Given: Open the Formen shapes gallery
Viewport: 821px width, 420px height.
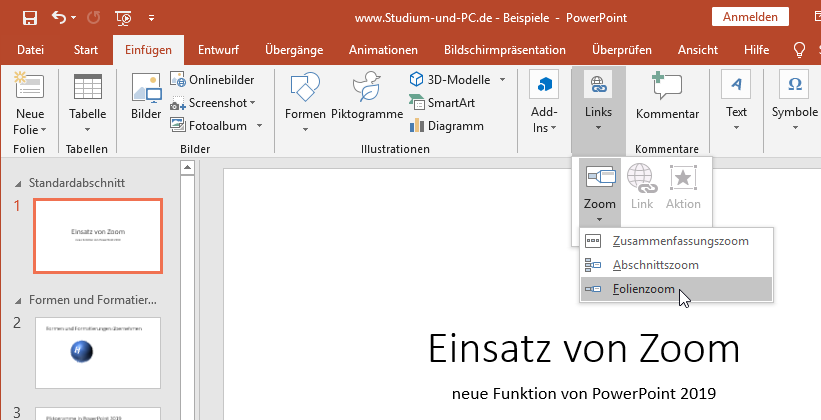Looking at the screenshot, I should click(305, 101).
